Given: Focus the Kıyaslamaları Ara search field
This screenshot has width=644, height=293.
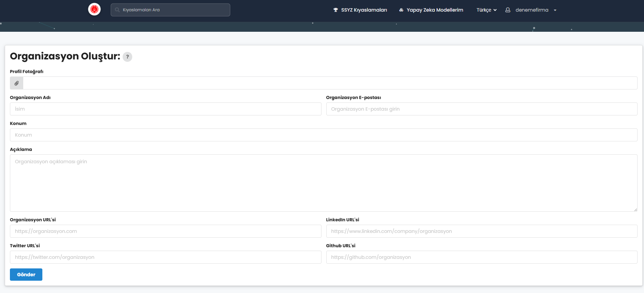Looking at the screenshot, I should [x=174, y=10].
